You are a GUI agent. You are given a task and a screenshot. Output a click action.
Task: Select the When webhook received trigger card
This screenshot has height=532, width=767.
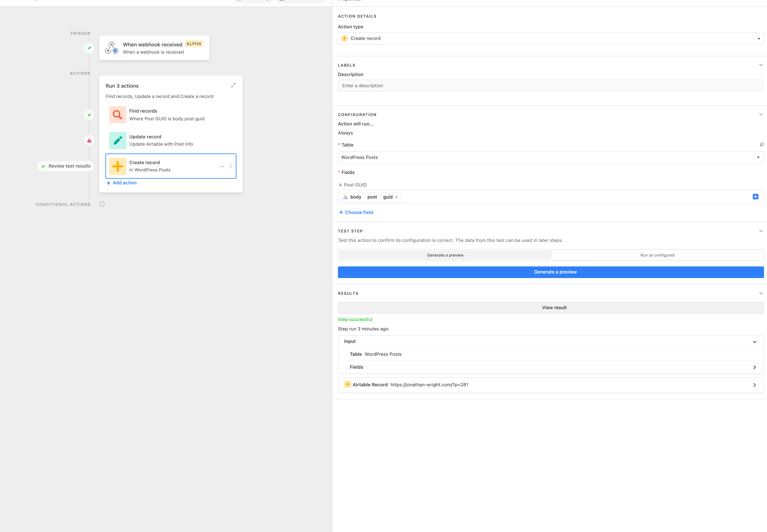pyautogui.click(x=154, y=48)
